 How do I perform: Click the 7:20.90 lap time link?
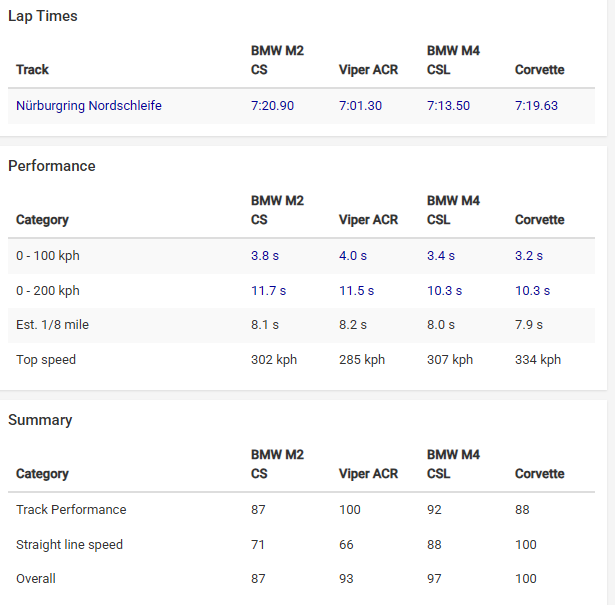point(272,106)
